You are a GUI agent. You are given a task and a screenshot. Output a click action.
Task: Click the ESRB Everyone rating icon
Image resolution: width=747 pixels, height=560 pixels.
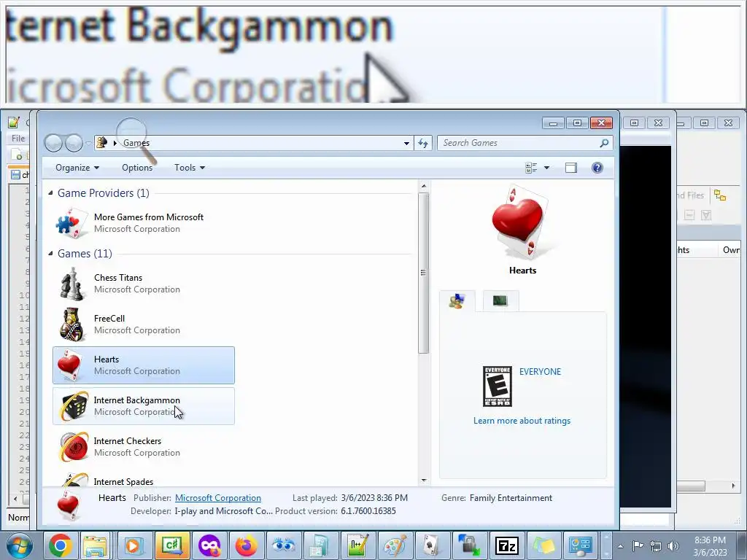tap(498, 386)
